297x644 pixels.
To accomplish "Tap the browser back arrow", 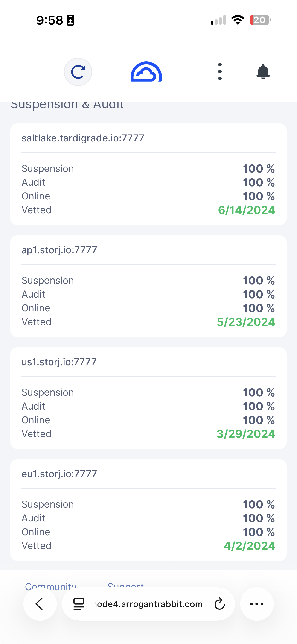I will (x=40, y=604).
